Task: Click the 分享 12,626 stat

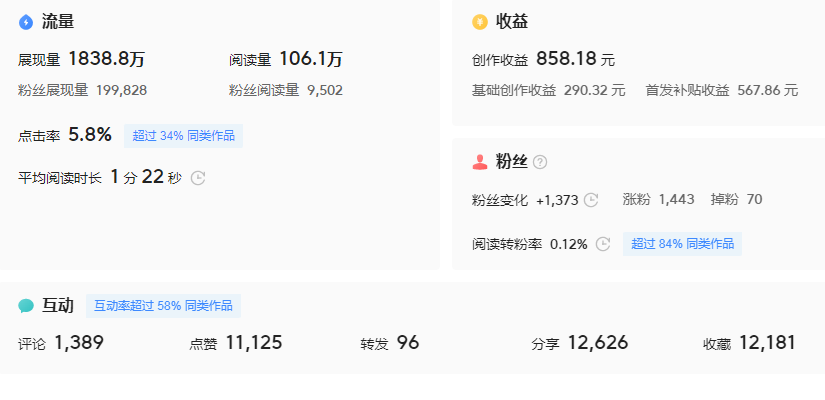Action: (597, 344)
